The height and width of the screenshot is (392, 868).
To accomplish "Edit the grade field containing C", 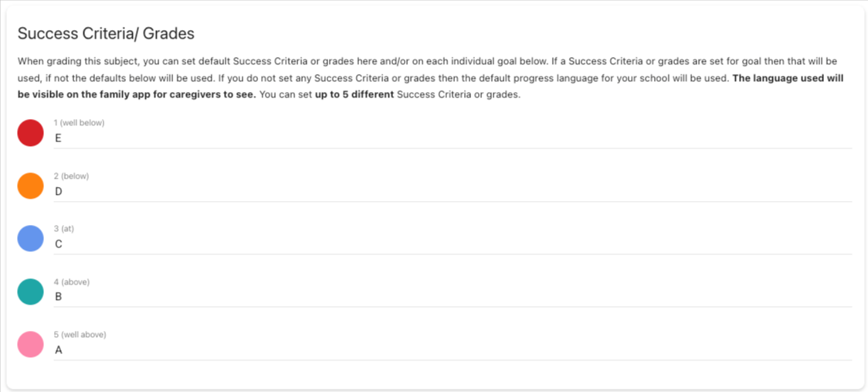I will 452,244.
